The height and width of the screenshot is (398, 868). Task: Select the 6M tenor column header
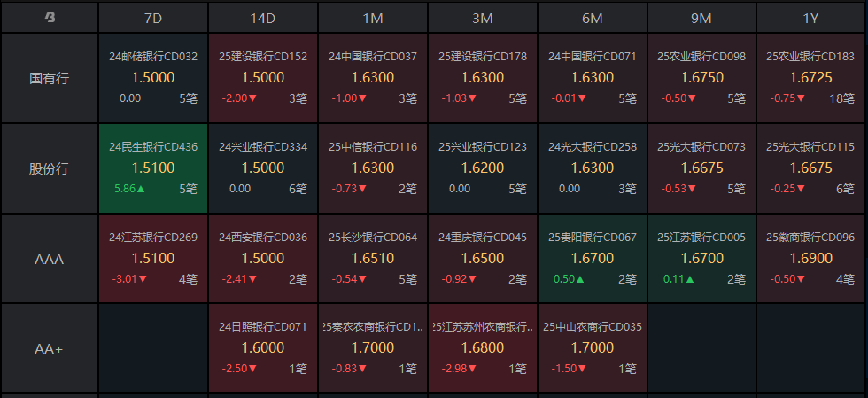click(593, 18)
